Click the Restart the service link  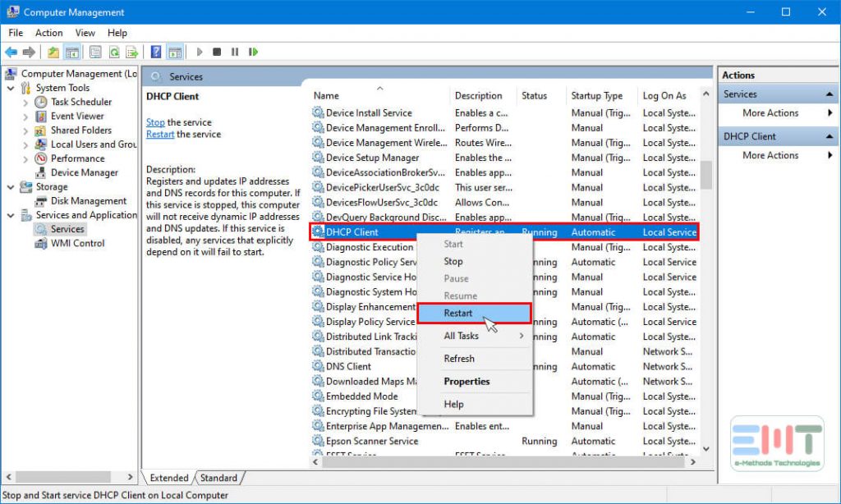point(160,134)
